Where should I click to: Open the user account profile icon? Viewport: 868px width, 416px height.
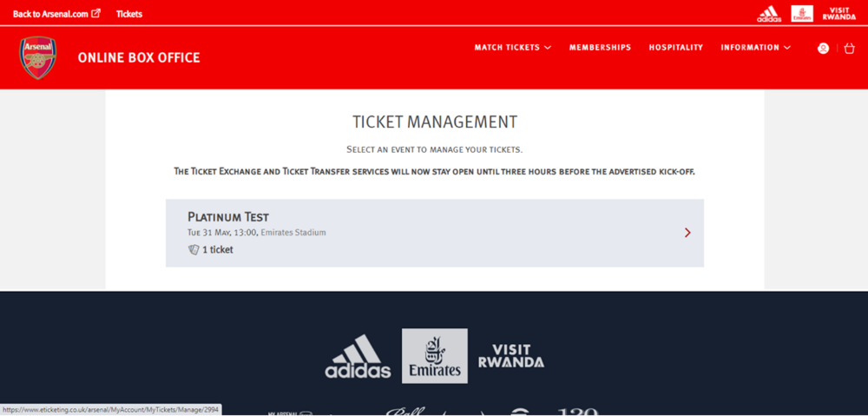click(x=823, y=48)
